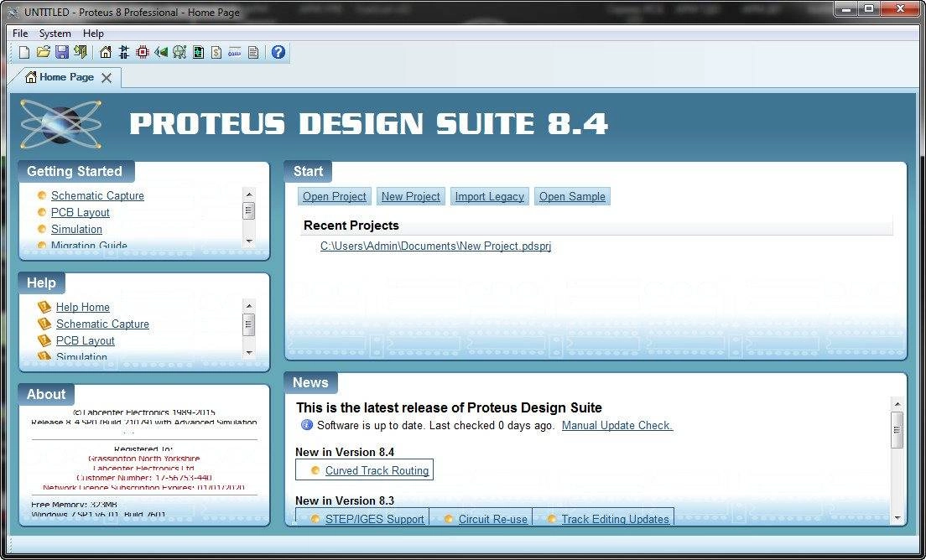Click the 'New in Version 8.4' heading
Image resolution: width=926 pixels, height=560 pixels.
(x=345, y=452)
